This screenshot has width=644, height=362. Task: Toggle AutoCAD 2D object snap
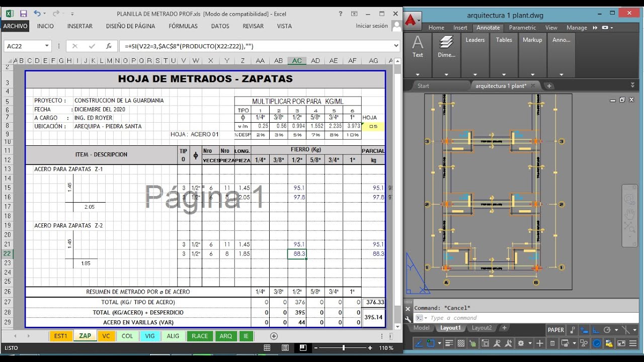[x=431, y=343]
